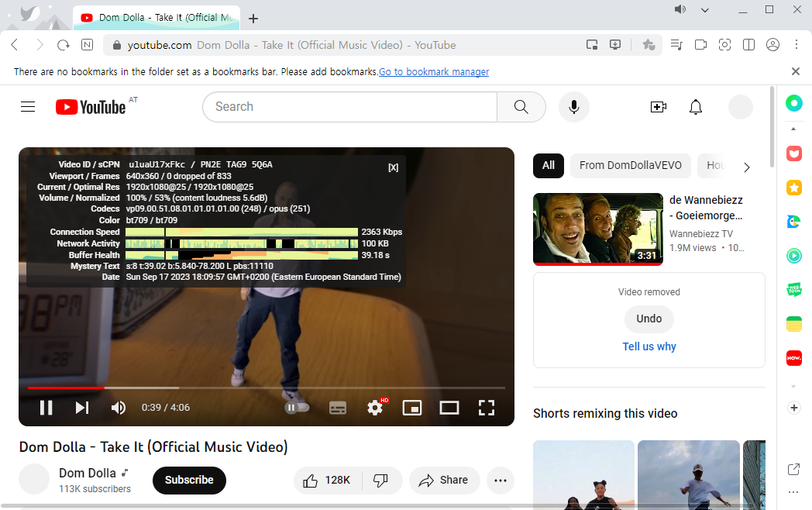812x510 pixels.
Task: Go back to the previous page
Action: (x=15, y=45)
